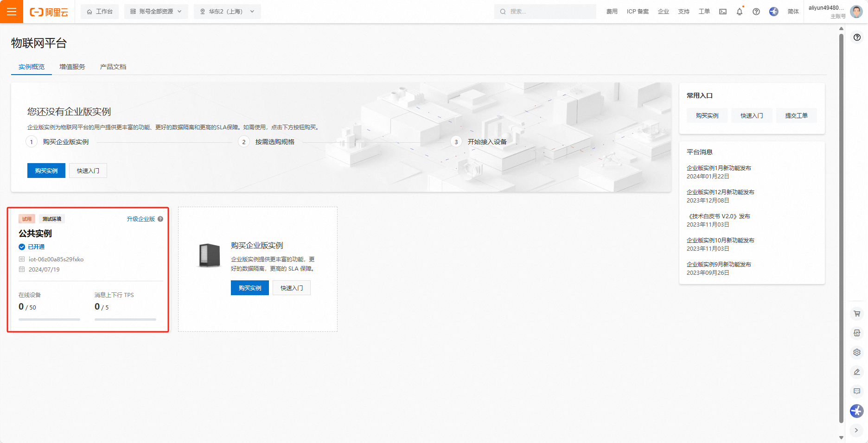Click the 升级企业版 link
Screen dimensions: 868x443
tap(140, 219)
